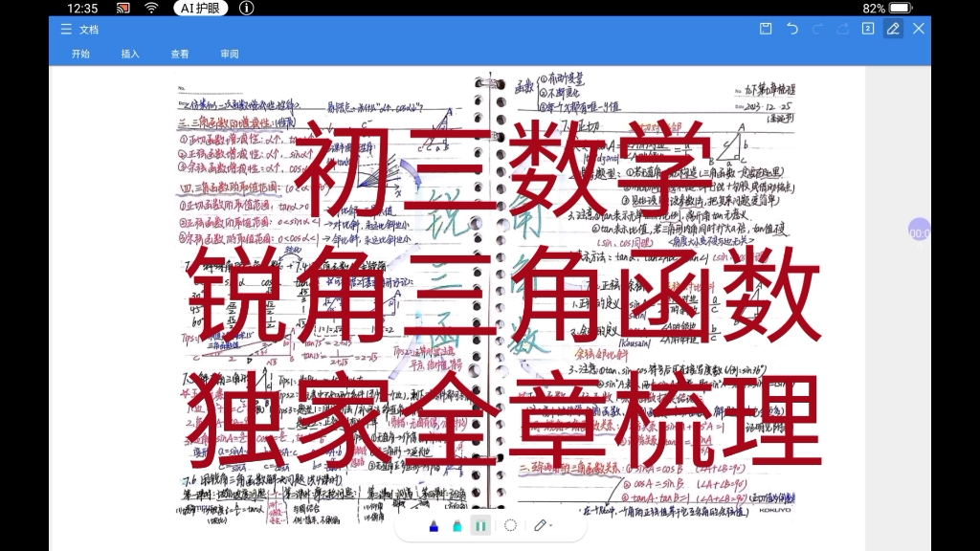Viewport: 980px width, 551px height.
Task: Select the teal highlighter color
Action: [457, 525]
